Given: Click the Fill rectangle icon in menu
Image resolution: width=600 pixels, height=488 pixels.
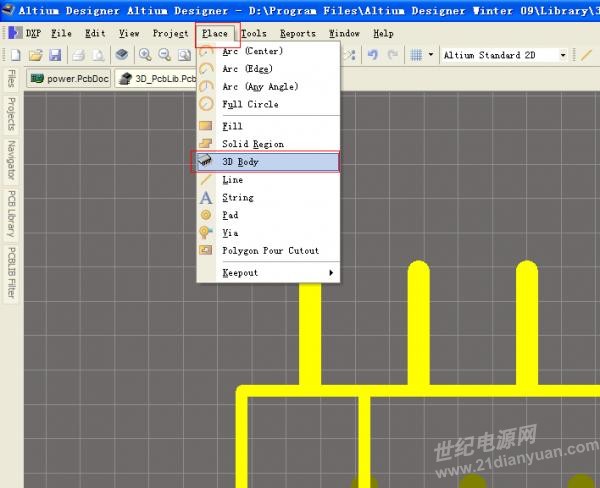Looking at the screenshot, I should (206, 126).
